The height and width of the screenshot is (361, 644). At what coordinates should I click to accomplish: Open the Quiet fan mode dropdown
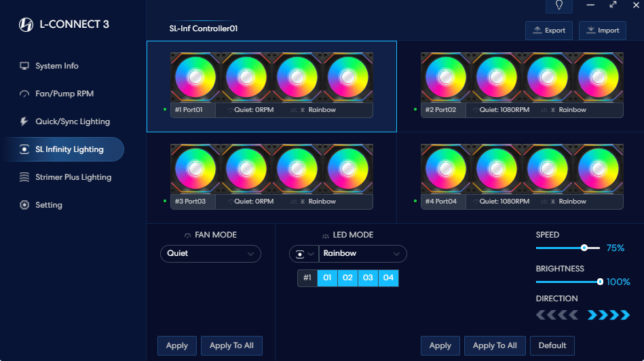210,254
